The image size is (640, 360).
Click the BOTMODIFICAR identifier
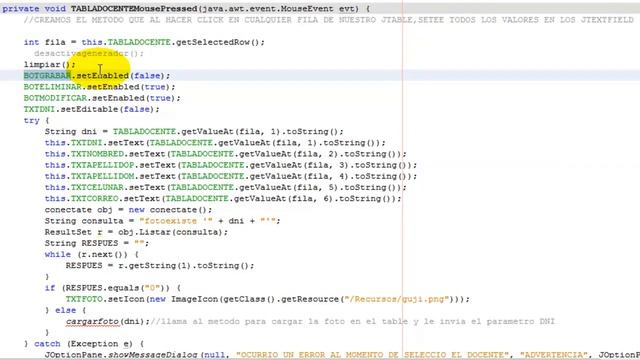pos(55,98)
